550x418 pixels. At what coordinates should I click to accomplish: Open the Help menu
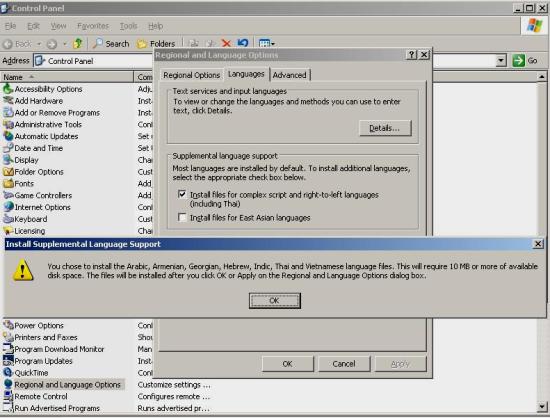pos(155,26)
